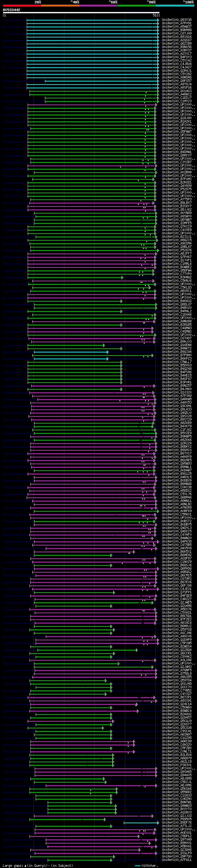Choose hit UniRef100_A2Q167
Screen dimensions: 197x868
click(177, 40)
